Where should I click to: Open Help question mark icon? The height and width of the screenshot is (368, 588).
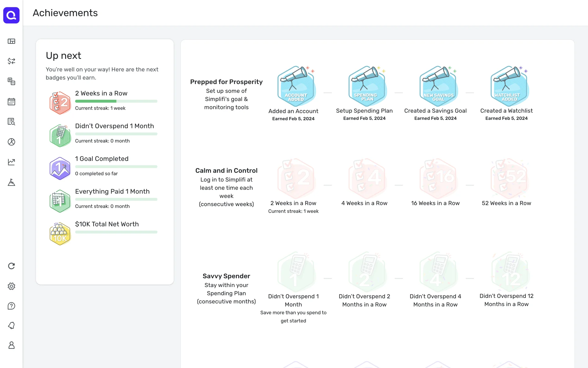[x=11, y=306]
